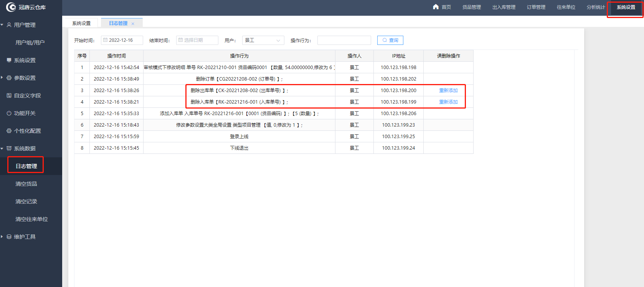Click 重新添加 for RK-20221216-001 deletion row
The height and width of the screenshot is (287, 644).
(x=448, y=102)
